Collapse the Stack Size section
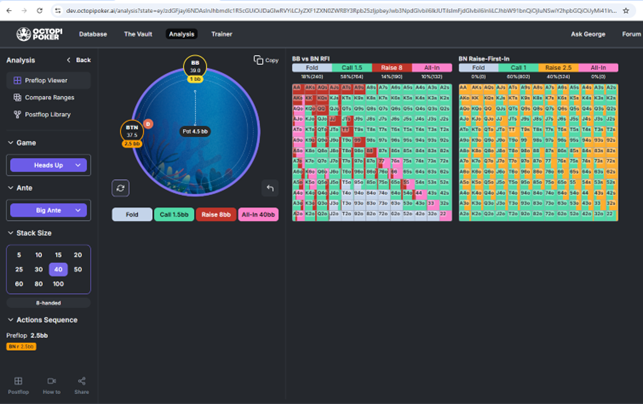 [10, 232]
